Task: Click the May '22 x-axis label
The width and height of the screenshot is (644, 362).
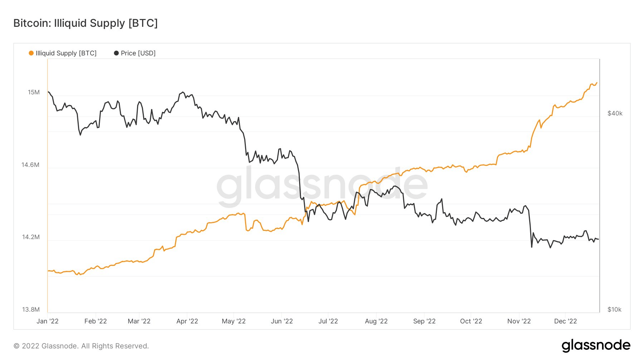Action: click(x=234, y=321)
